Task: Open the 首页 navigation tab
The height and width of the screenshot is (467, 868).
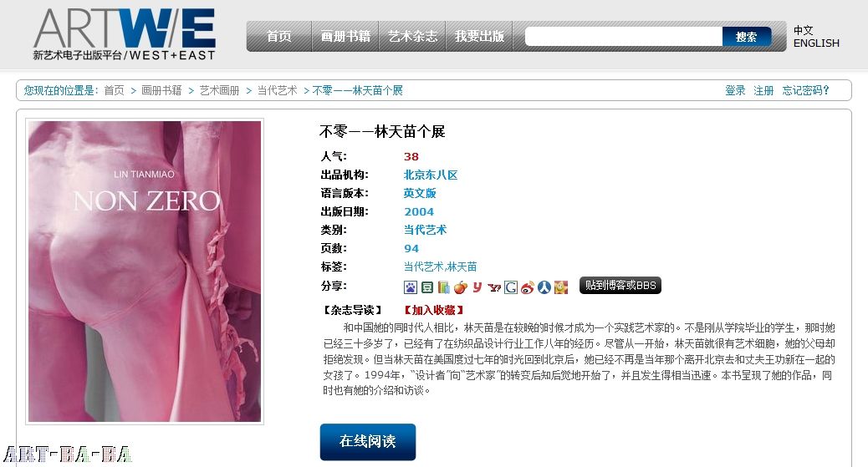Action: point(279,37)
